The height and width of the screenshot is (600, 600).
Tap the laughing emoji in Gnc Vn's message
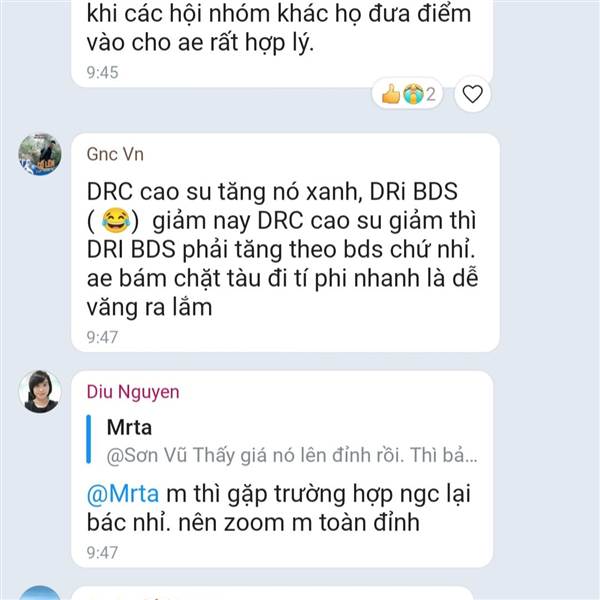pos(116,221)
